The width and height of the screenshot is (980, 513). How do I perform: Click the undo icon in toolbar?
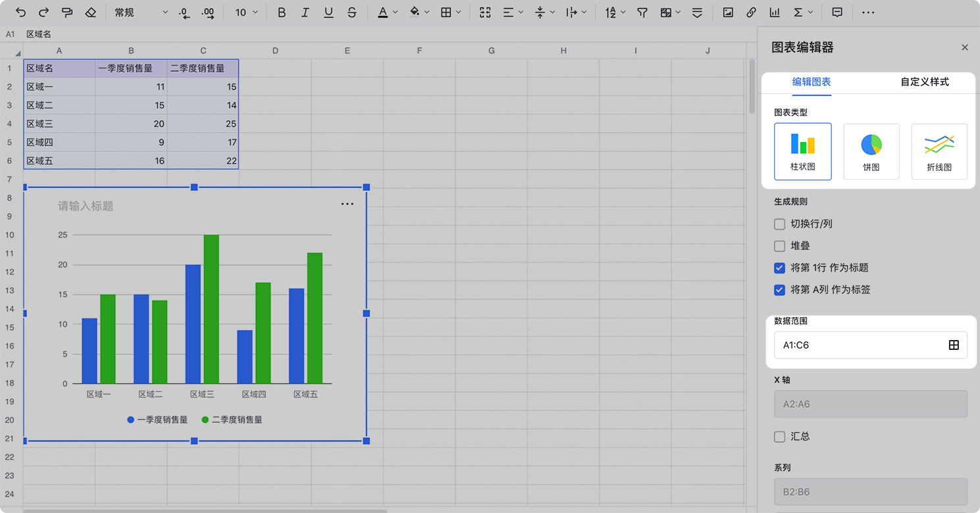[x=21, y=12]
